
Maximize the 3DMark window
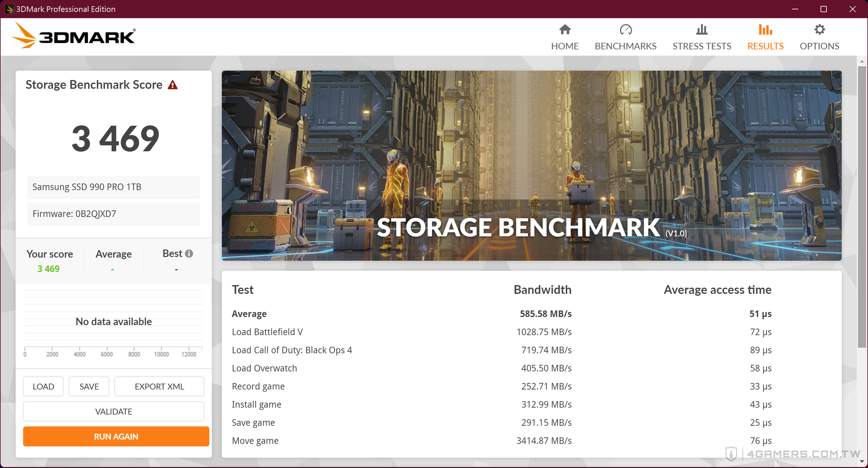[824, 9]
